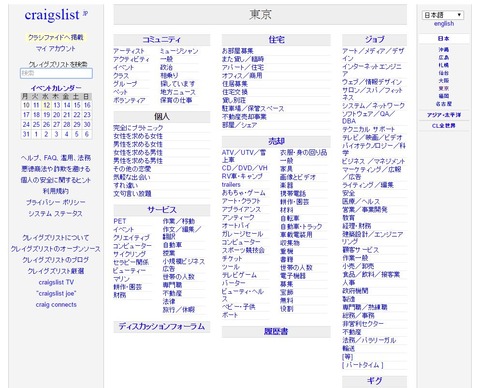Open 利用規約 terms link

pyautogui.click(x=56, y=191)
